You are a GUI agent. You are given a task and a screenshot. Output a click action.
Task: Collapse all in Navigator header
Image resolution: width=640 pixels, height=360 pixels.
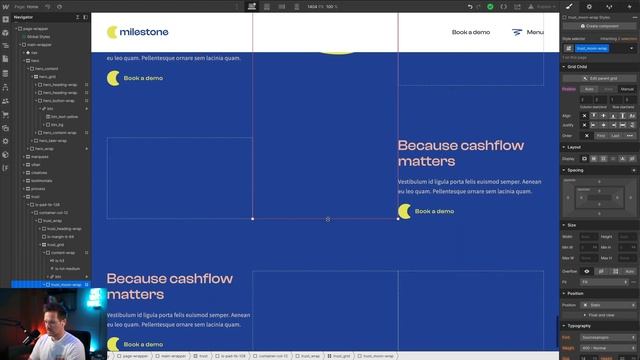point(78,17)
